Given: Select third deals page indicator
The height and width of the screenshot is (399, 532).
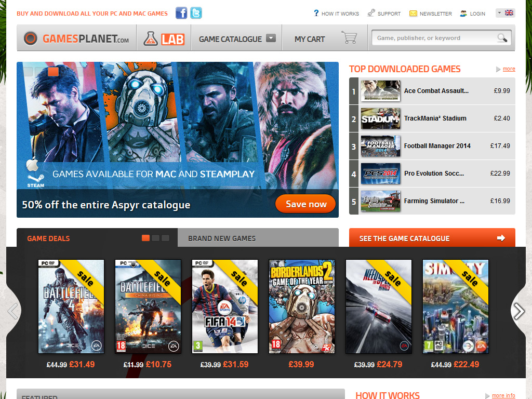Looking at the screenshot, I should [166, 238].
